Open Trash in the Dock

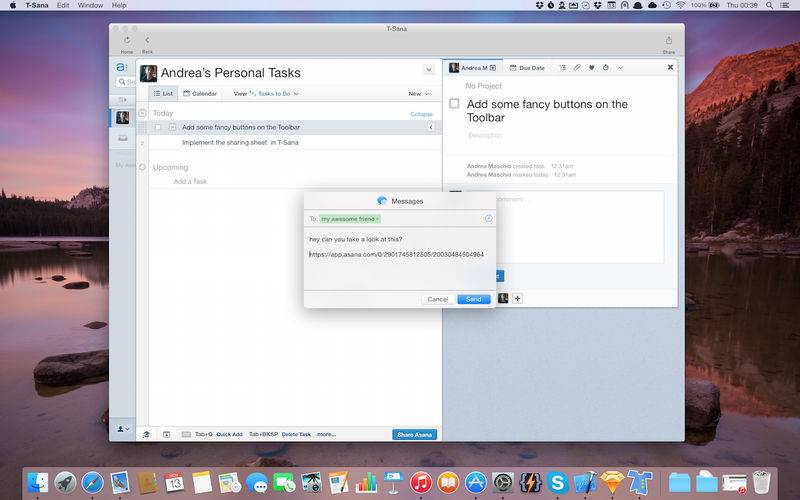click(762, 482)
